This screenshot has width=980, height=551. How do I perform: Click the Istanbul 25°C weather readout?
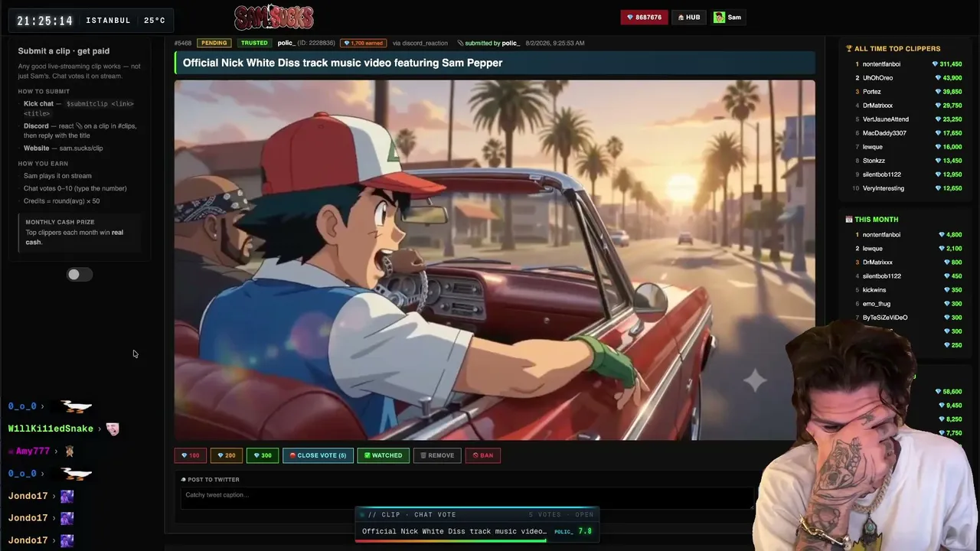coord(126,21)
